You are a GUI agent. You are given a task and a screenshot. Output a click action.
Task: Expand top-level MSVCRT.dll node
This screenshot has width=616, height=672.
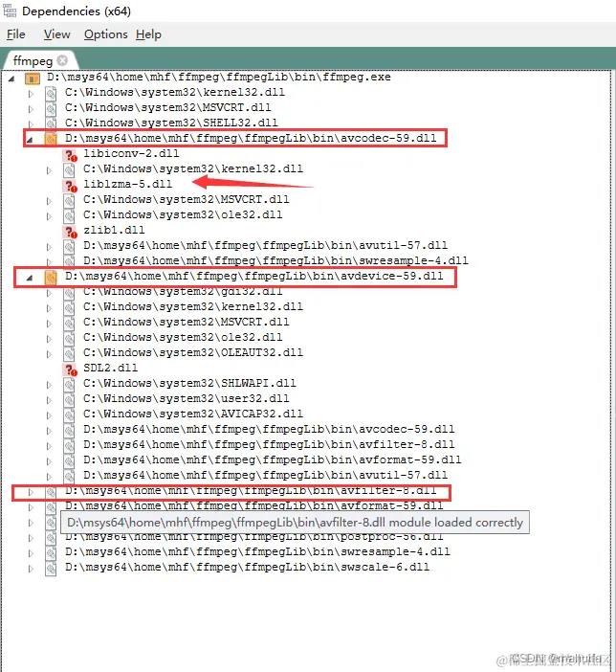(x=31, y=109)
